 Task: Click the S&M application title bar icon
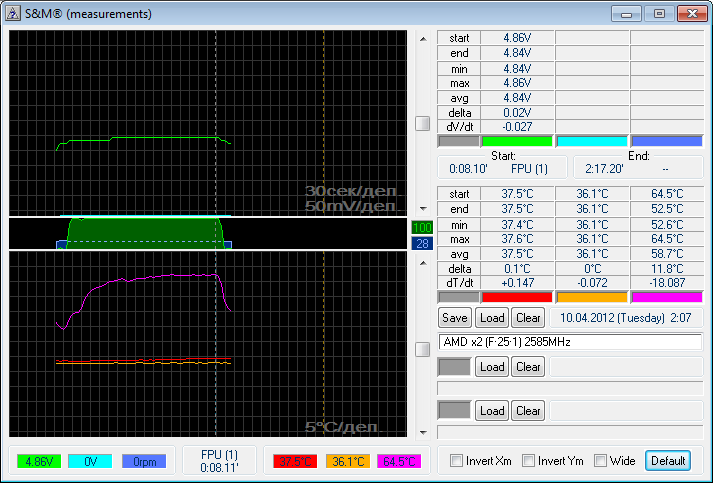click(x=12, y=14)
